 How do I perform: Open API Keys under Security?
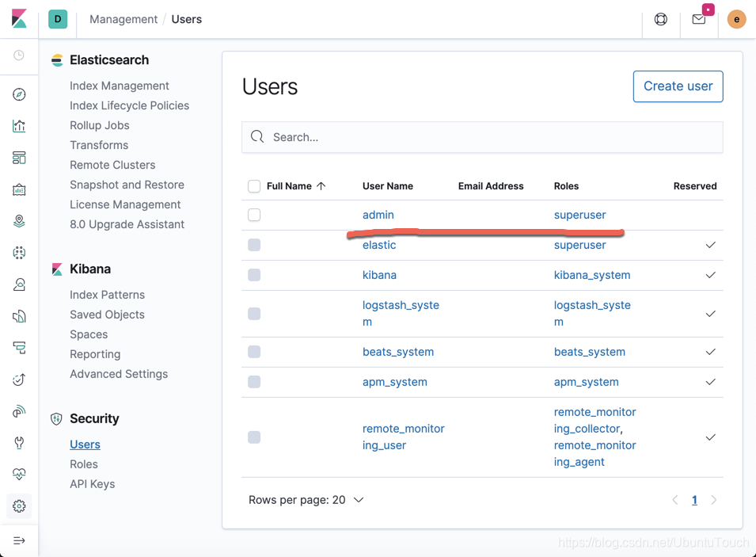[x=92, y=483]
